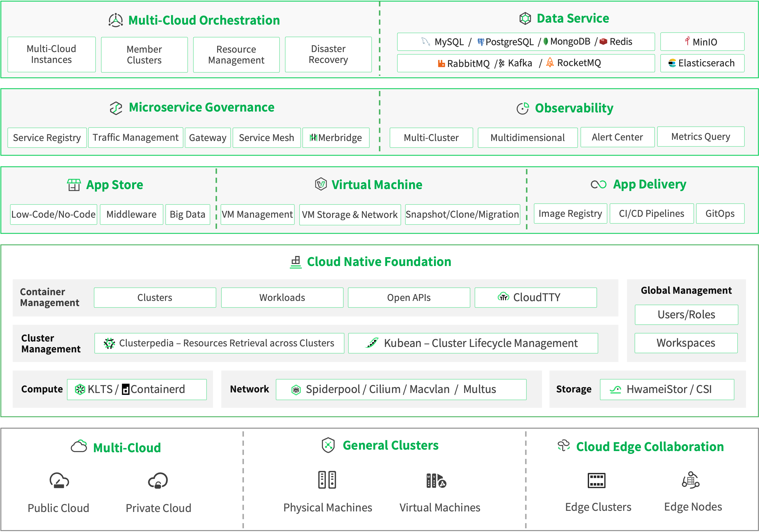759x532 pixels.
Task: Click the Cloud Edge Collaboration icon
Action: click(x=564, y=446)
